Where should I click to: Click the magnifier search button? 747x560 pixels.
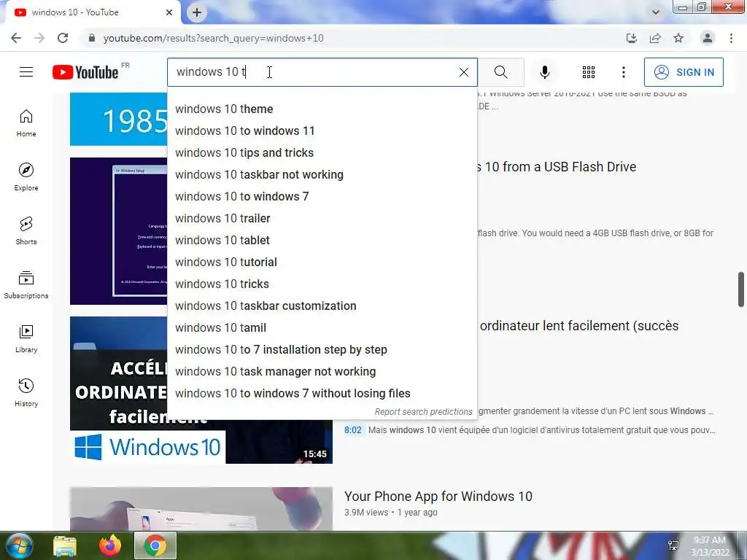(500, 72)
